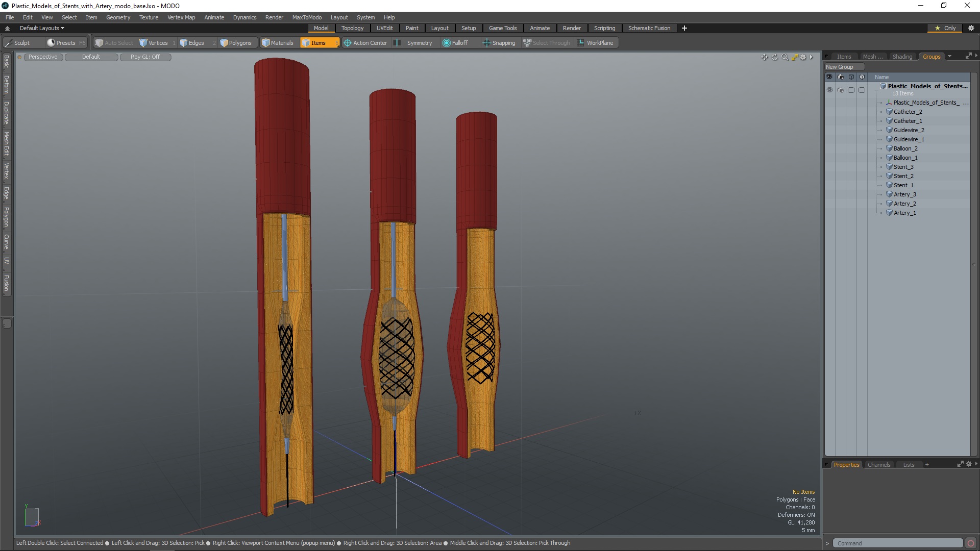The height and width of the screenshot is (551, 980).
Task: Click the viewport pan (move) icon
Action: click(764, 57)
